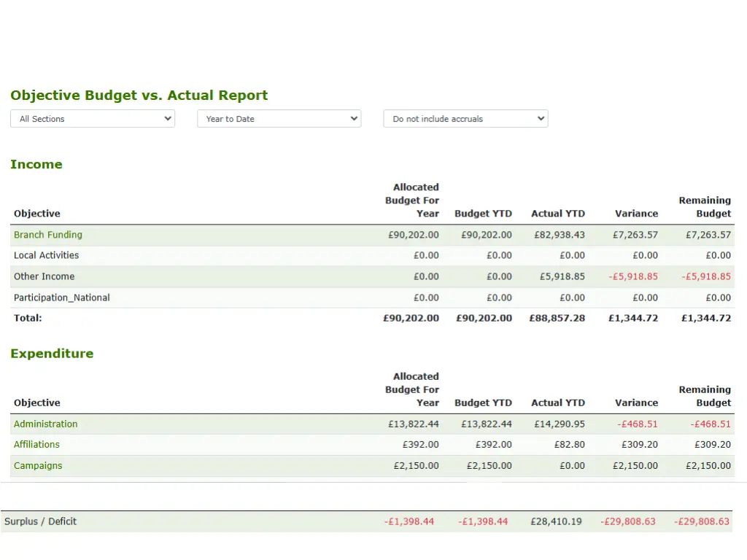
Task: Click Other Income Remaining Budget -£5,918.85
Action: point(706,276)
